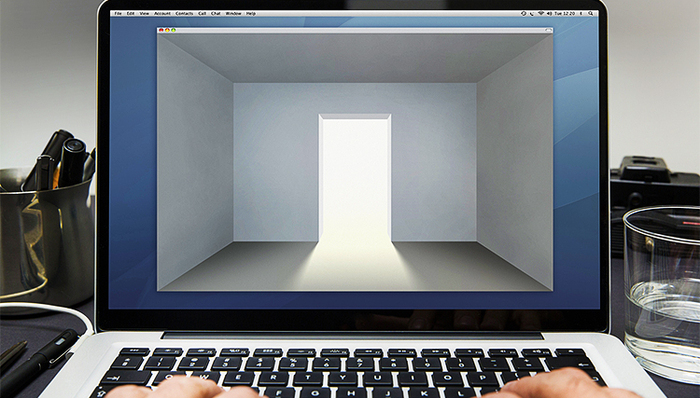Open the Help menu
Image resolution: width=700 pixels, height=398 pixels.
pos(251,14)
